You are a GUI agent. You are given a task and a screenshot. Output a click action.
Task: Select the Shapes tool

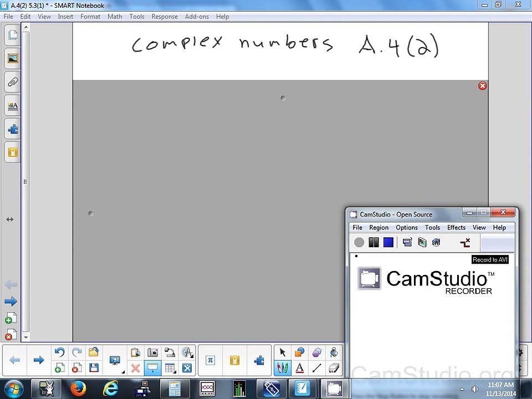(x=300, y=352)
